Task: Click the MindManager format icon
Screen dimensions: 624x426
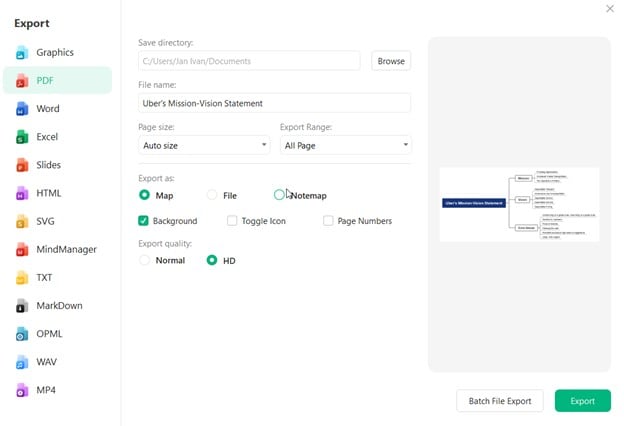Action: [x=22, y=250]
